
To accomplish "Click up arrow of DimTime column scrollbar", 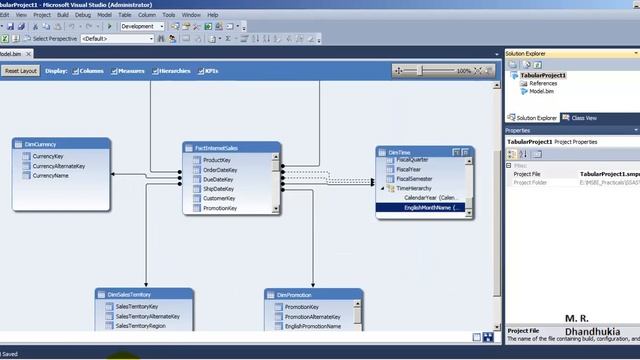I will coord(469,161).
